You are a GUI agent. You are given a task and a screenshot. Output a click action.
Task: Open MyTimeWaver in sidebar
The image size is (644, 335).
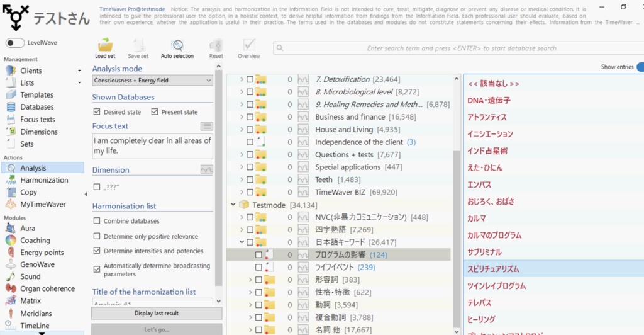43,204
